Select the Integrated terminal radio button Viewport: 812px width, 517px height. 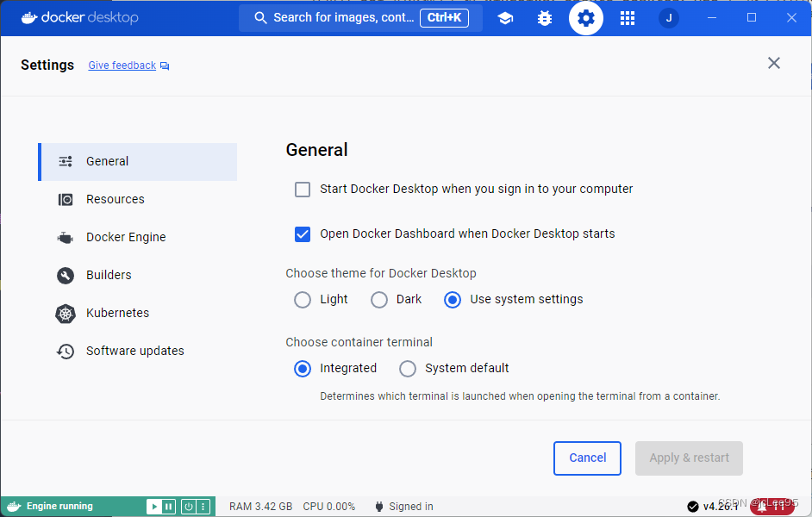click(303, 369)
